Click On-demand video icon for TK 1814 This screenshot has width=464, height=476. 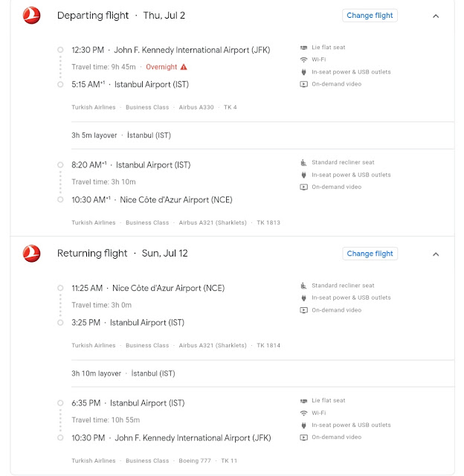[x=303, y=310]
